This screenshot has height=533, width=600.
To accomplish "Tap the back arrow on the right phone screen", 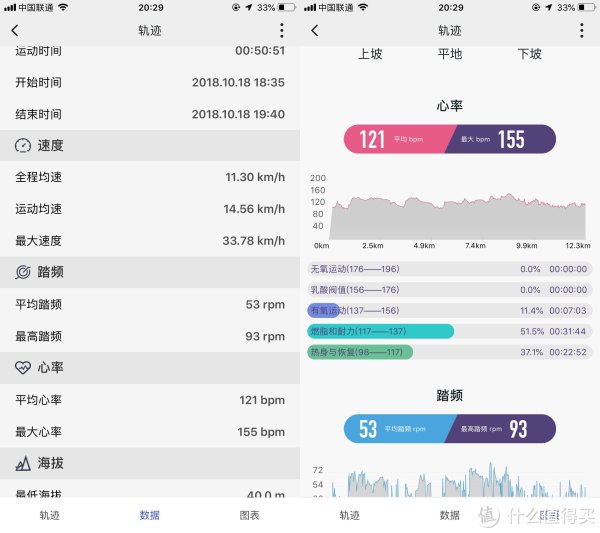I will (315, 31).
